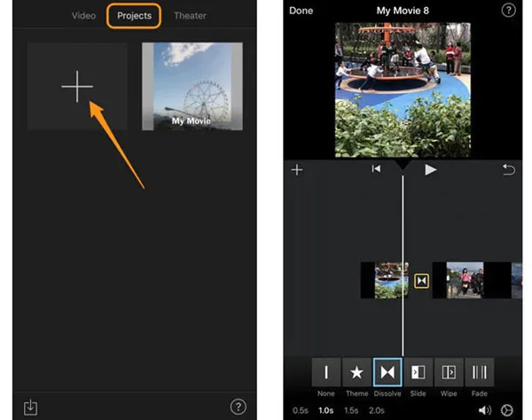Viewport: 532px width, 420px height.
Task: Pick the Slide transition
Action: 418,372
